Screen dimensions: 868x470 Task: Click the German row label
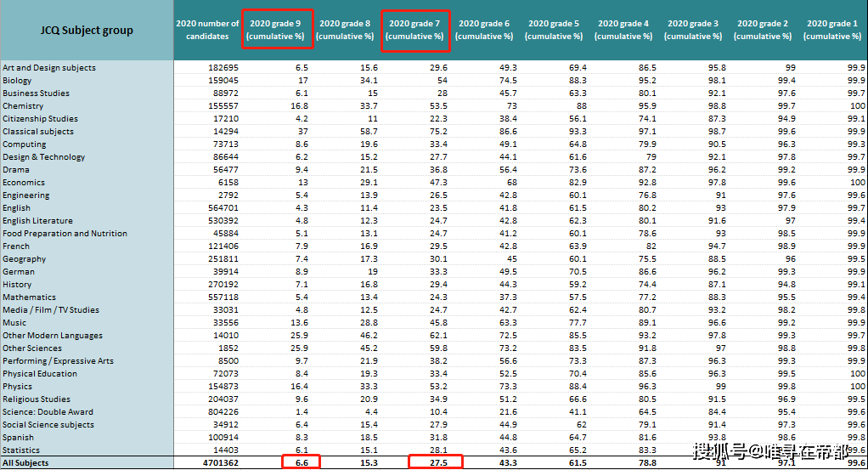[x=19, y=272]
